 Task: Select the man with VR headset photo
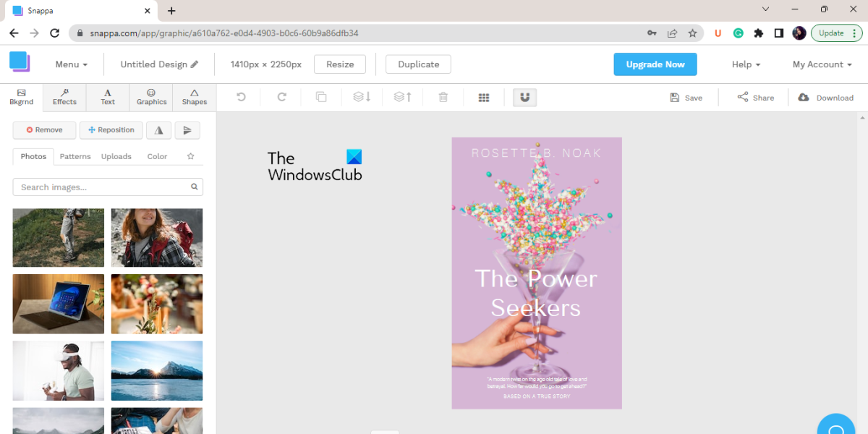pyautogui.click(x=59, y=371)
